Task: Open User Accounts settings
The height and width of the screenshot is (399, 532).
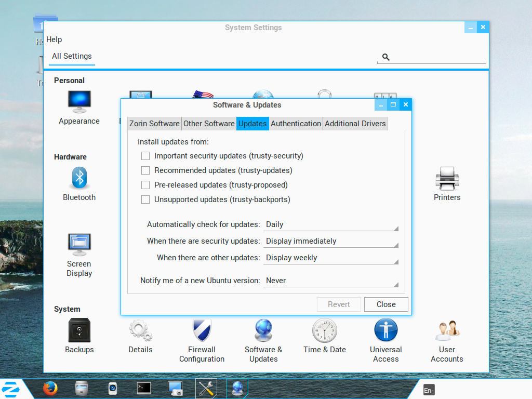Action: (447, 331)
